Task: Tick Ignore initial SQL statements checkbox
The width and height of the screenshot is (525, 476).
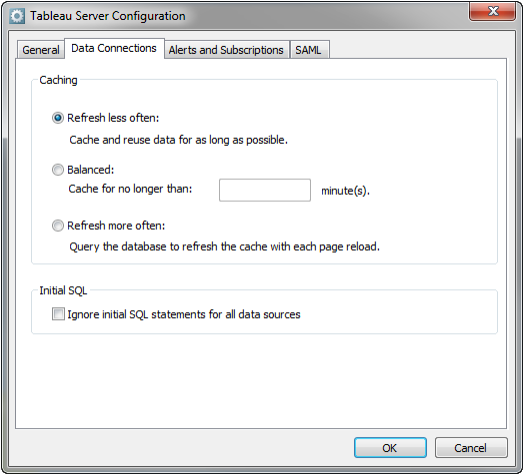Action: click(x=58, y=314)
